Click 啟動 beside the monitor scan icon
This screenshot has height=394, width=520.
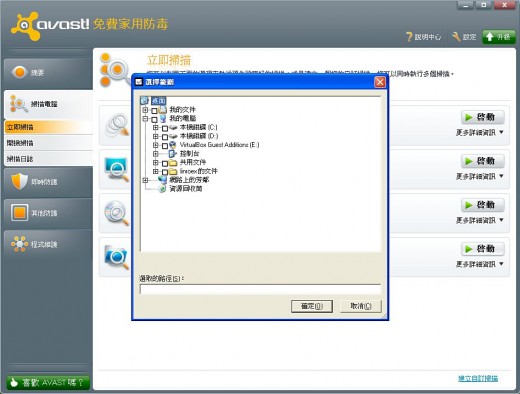tap(482, 161)
